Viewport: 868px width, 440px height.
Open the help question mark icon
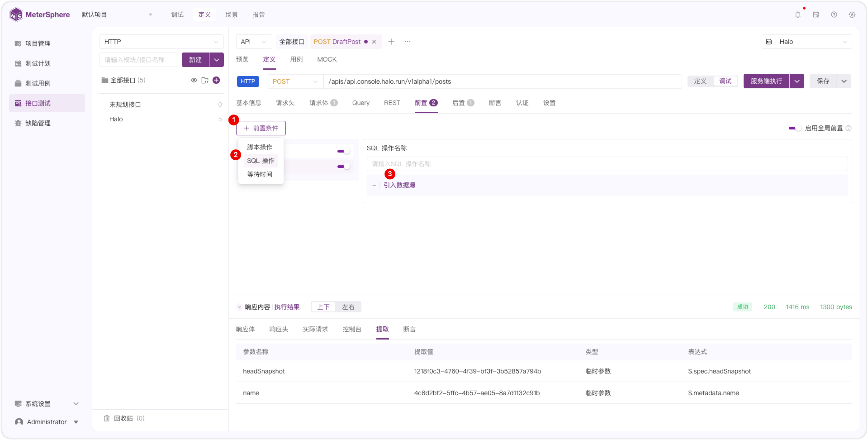tap(834, 14)
